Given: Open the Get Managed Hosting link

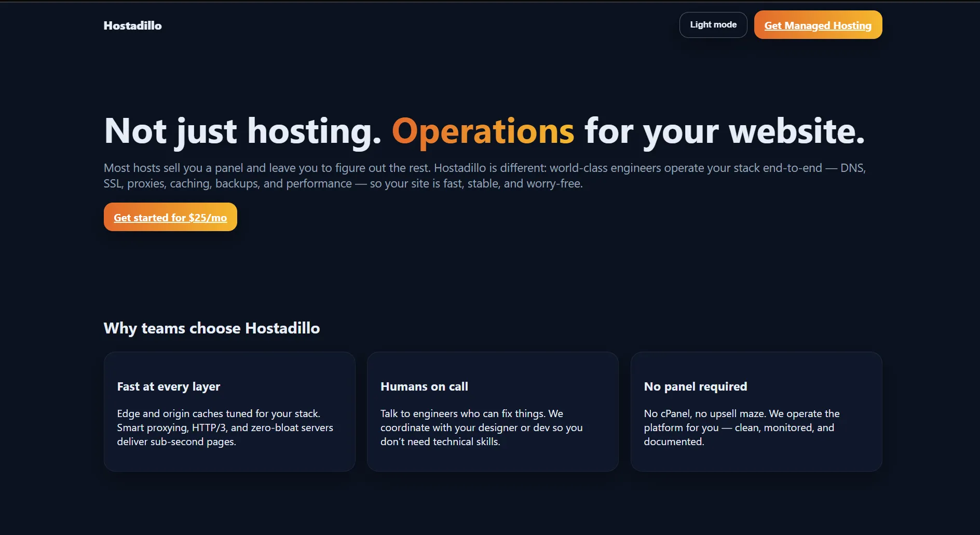Looking at the screenshot, I should [x=818, y=25].
